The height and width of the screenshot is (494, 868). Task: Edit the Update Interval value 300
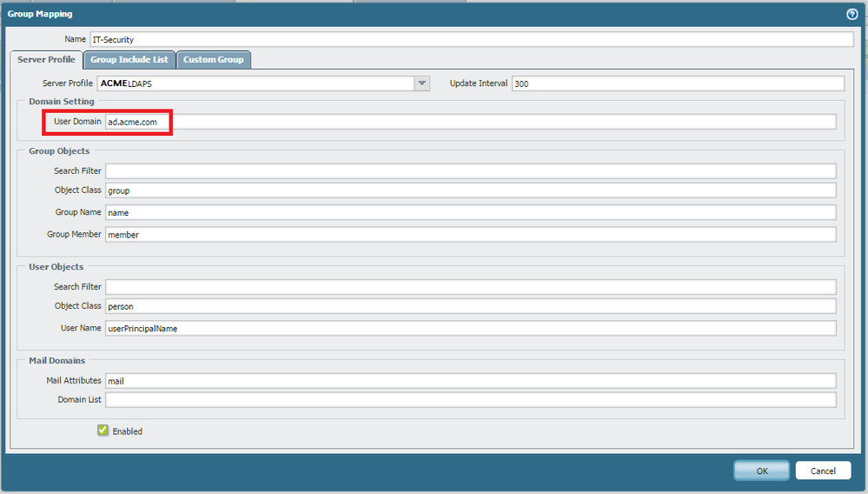click(678, 83)
